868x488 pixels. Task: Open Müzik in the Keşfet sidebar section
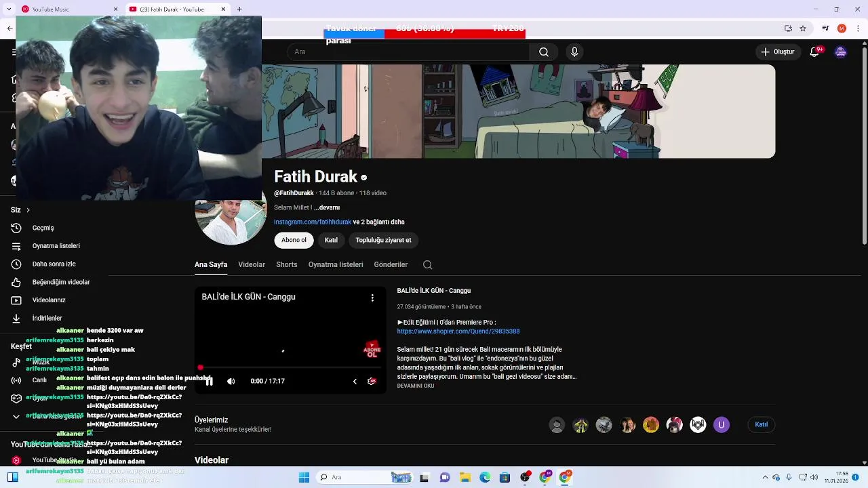pos(41,362)
